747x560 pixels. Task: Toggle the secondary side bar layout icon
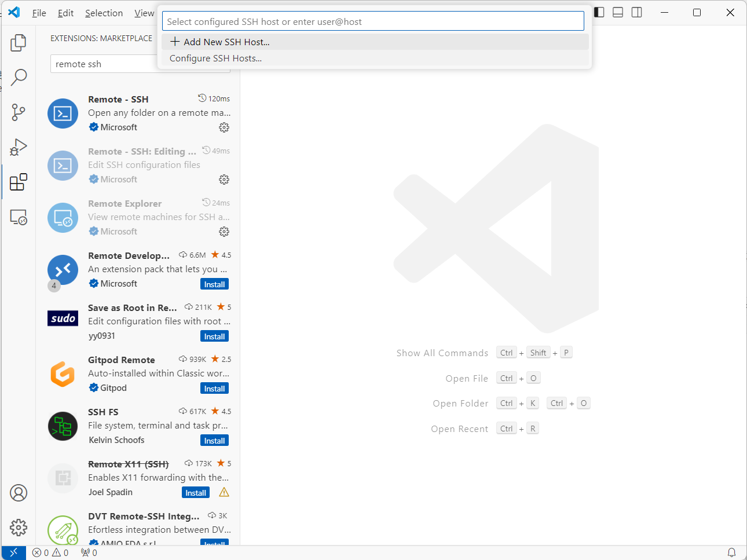coord(637,12)
